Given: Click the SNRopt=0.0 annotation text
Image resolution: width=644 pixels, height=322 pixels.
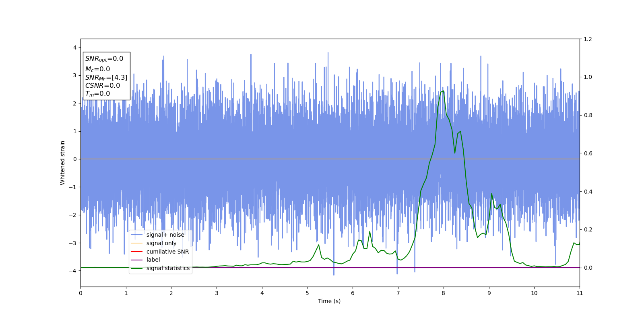Looking at the screenshot, I should click(x=104, y=59).
